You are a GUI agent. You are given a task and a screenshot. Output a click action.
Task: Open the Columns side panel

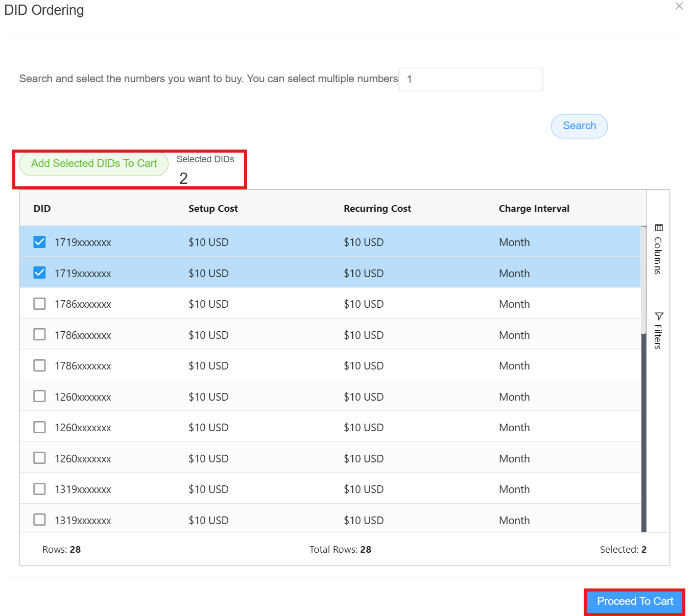pyautogui.click(x=658, y=250)
